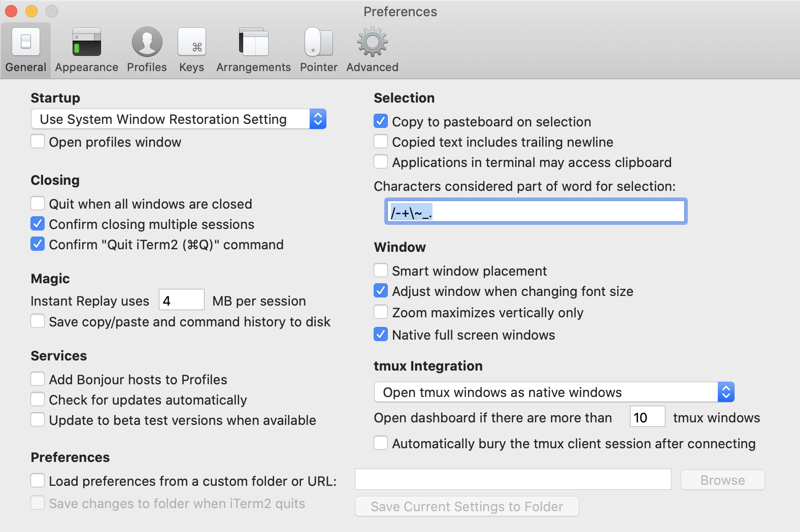800x532 pixels.
Task: Open the General preferences icon
Action: (x=26, y=42)
